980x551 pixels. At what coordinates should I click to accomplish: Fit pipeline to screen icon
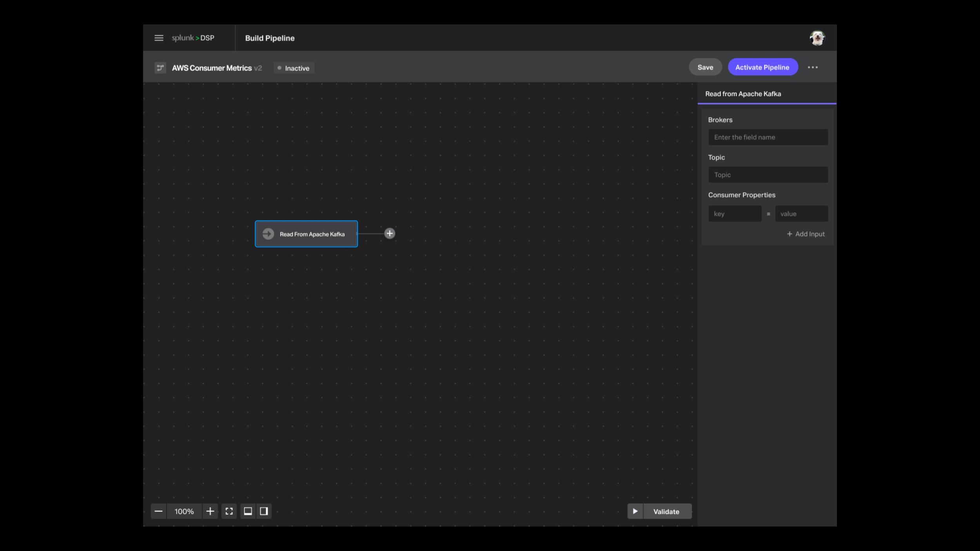[x=229, y=511]
